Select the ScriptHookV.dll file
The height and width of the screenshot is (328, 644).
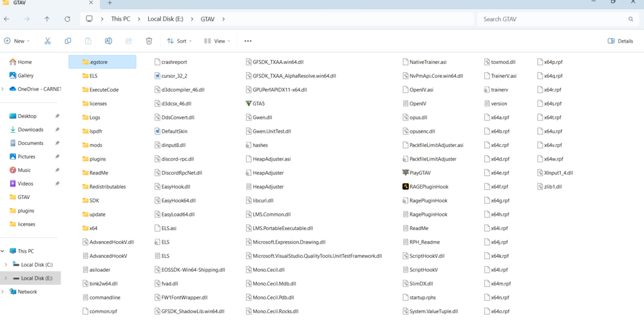pyautogui.click(x=424, y=256)
